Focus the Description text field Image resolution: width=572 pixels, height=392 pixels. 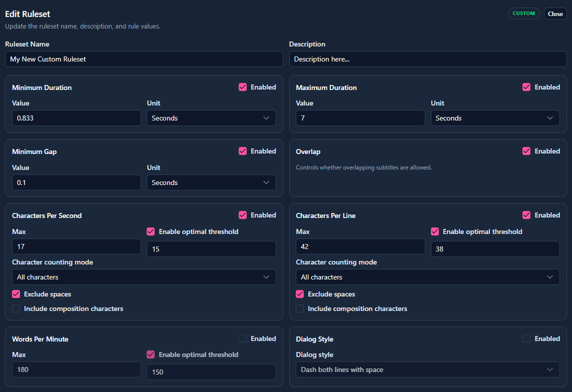coord(427,59)
